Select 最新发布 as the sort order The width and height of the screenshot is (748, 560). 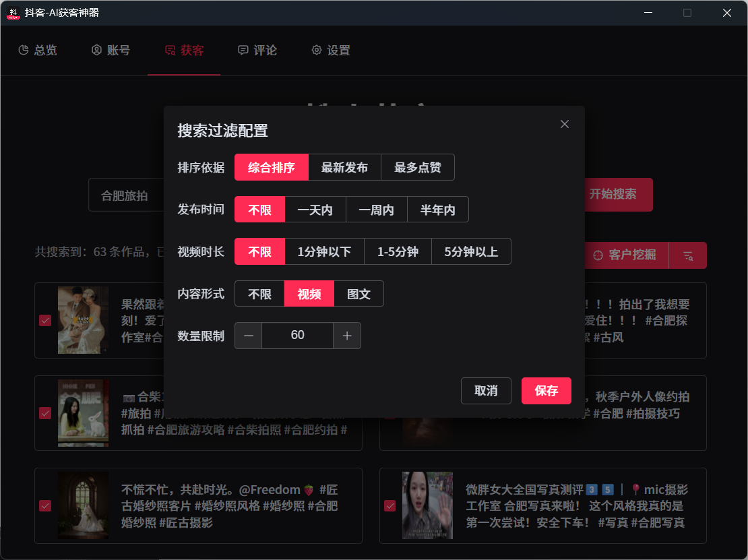pos(345,167)
